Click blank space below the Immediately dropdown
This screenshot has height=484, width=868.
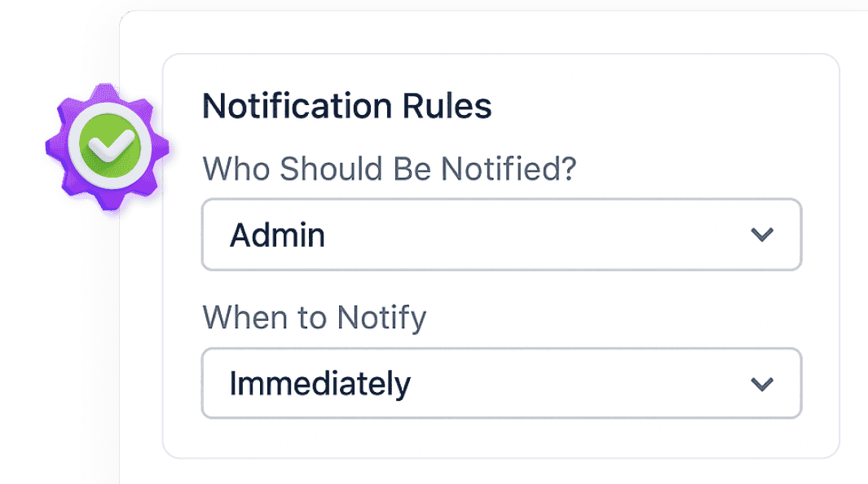point(501,438)
